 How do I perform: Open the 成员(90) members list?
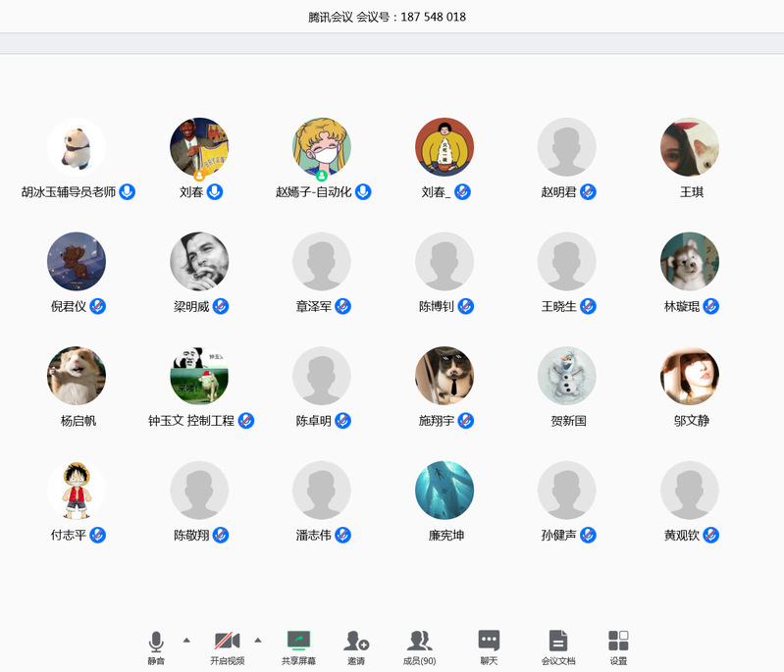[420, 642]
